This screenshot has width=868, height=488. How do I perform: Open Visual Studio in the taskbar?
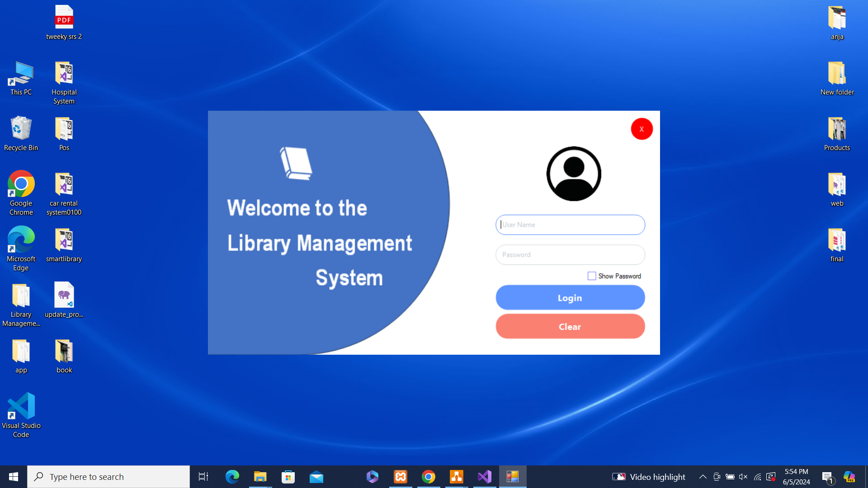(x=485, y=477)
